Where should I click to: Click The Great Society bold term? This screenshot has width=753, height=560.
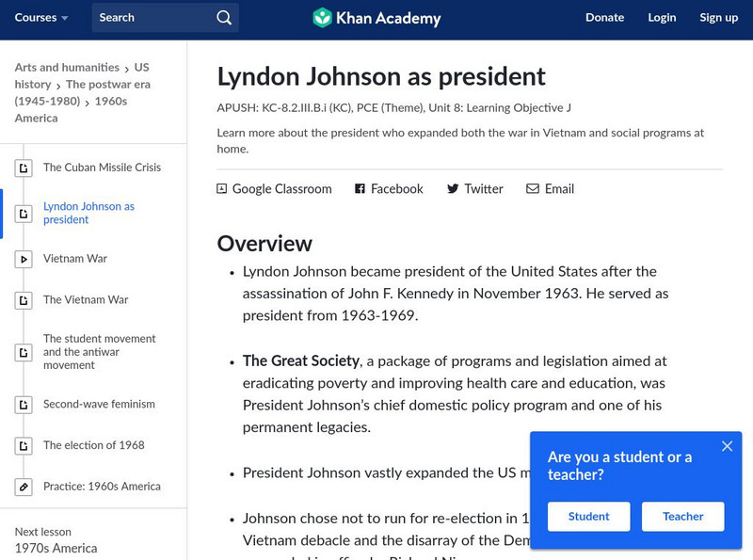pos(300,360)
